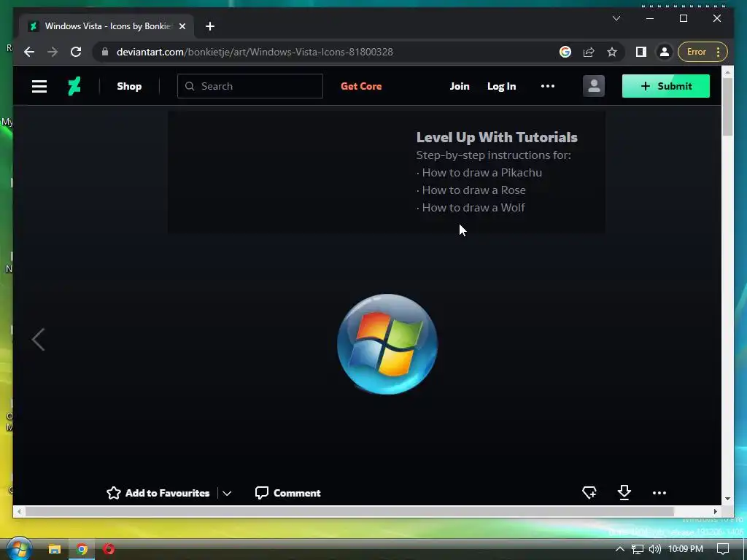Open the Windows Start orb

pos(19,548)
